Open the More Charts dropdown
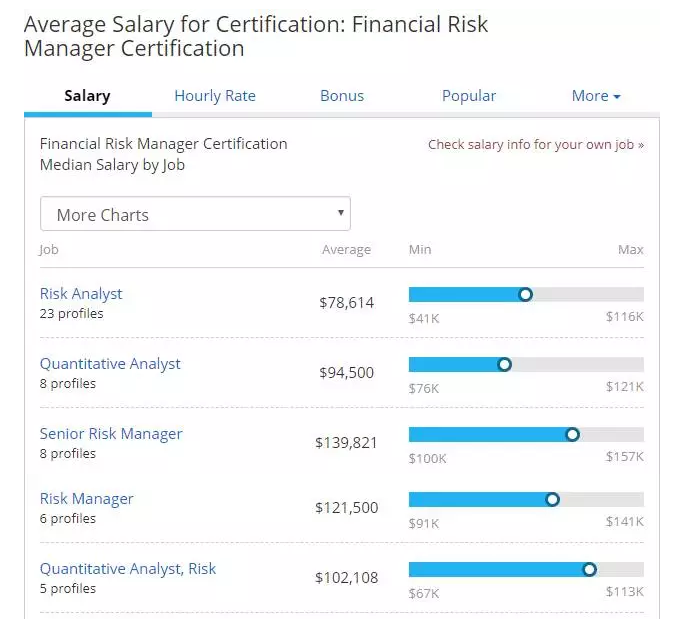Screen dimensions: 673x619 point(195,215)
